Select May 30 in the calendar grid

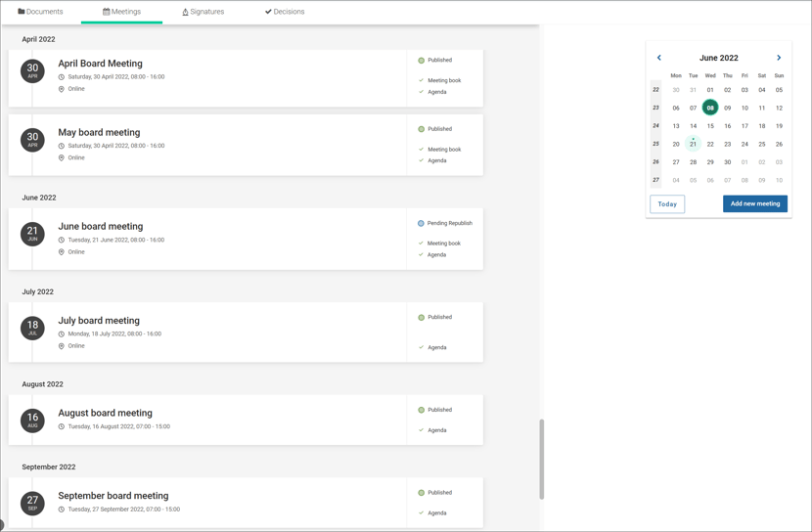[x=676, y=90]
